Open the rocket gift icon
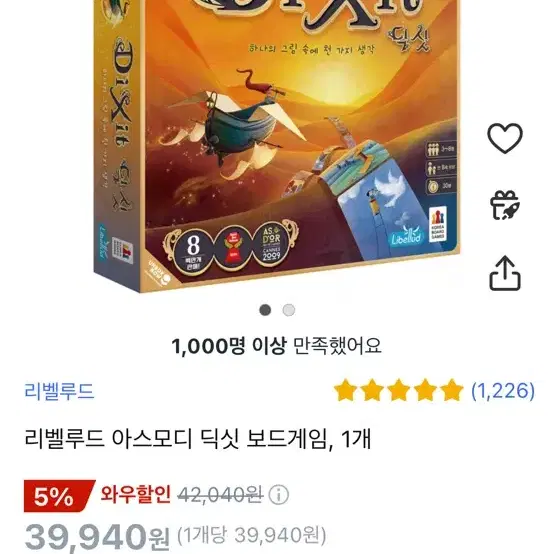 tap(505, 205)
